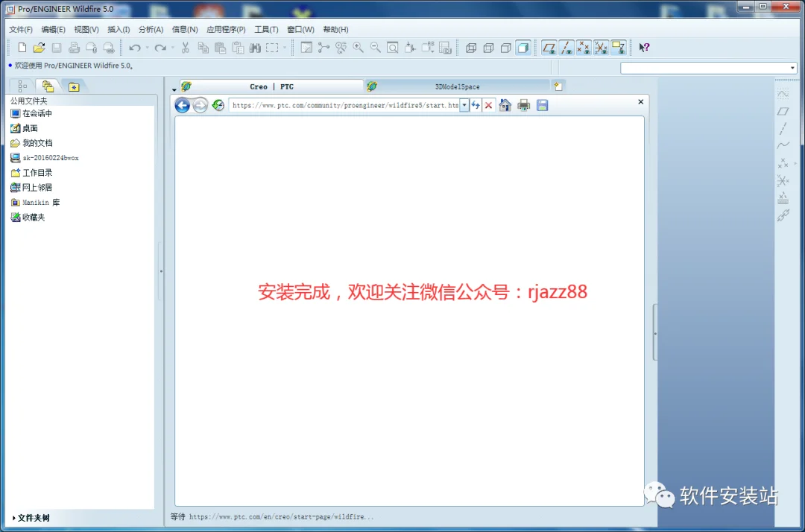Screen dimensions: 805x532
Task: Toggle datum points display
Action: pyautogui.click(x=584, y=48)
